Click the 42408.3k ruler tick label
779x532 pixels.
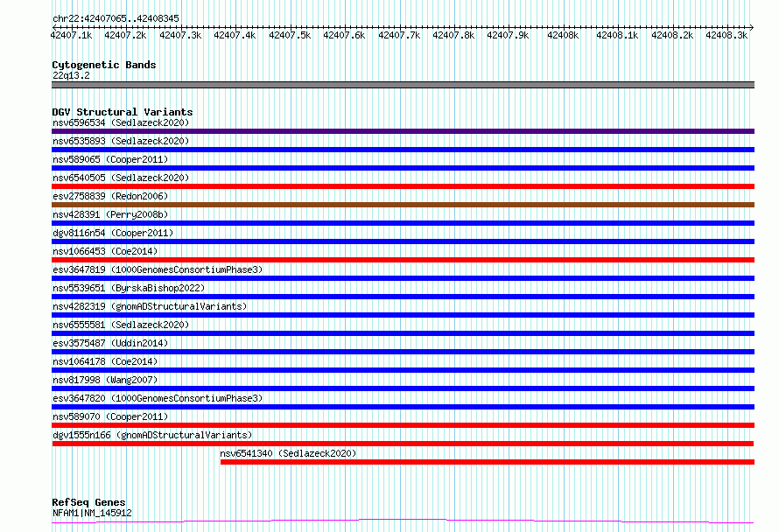(726, 35)
